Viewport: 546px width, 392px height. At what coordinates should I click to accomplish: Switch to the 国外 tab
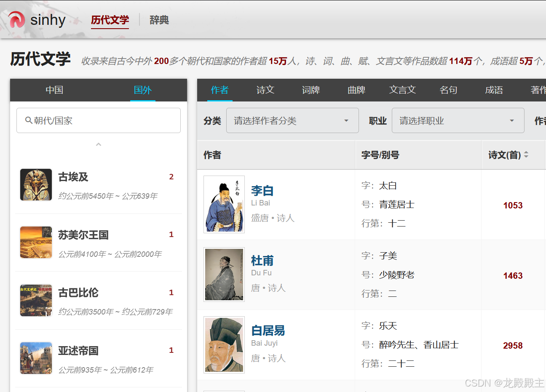(143, 90)
